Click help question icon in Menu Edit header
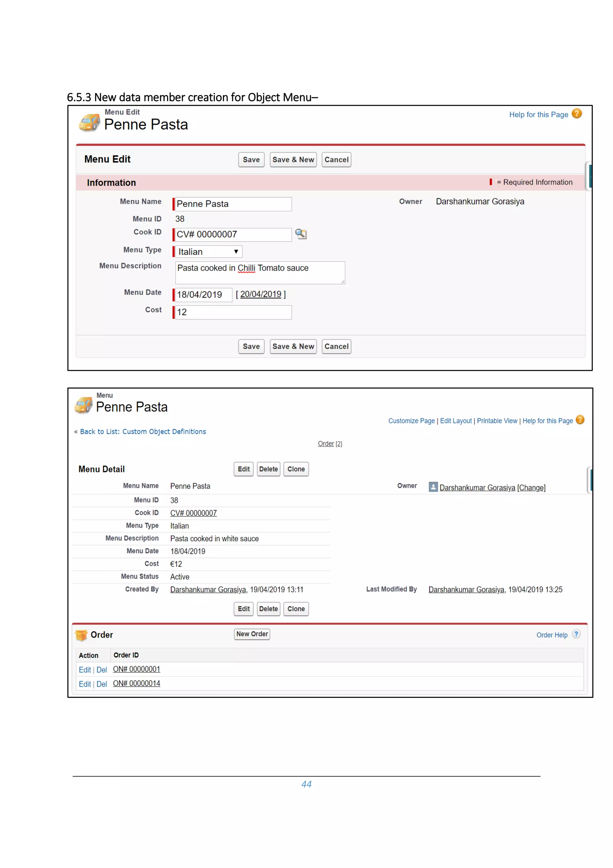This screenshot has height=868, width=613. tap(576, 114)
